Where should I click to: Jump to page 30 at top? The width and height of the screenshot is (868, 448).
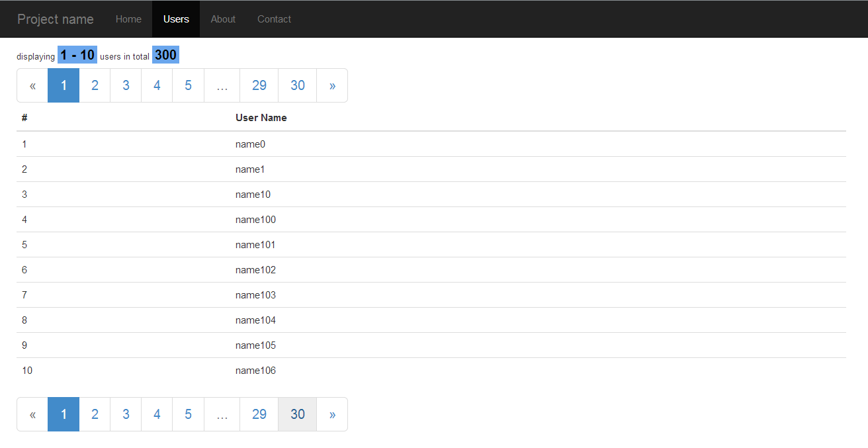[297, 85]
